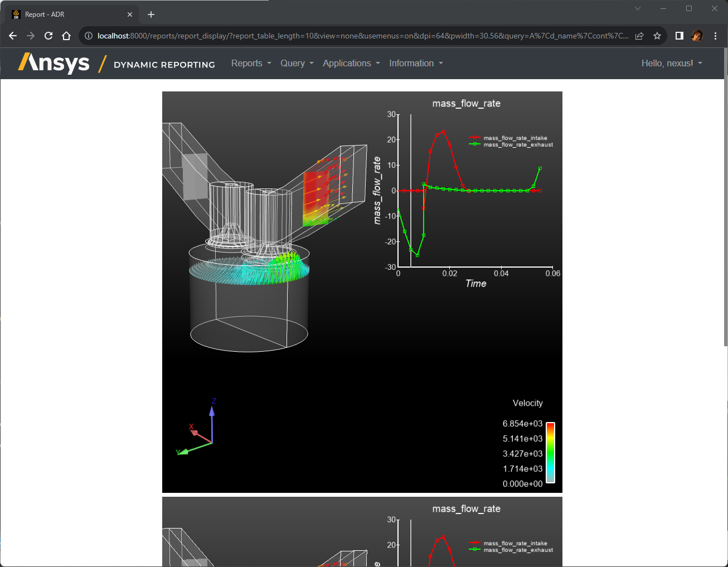Reload the report page

pyautogui.click(x=48, y=36)
